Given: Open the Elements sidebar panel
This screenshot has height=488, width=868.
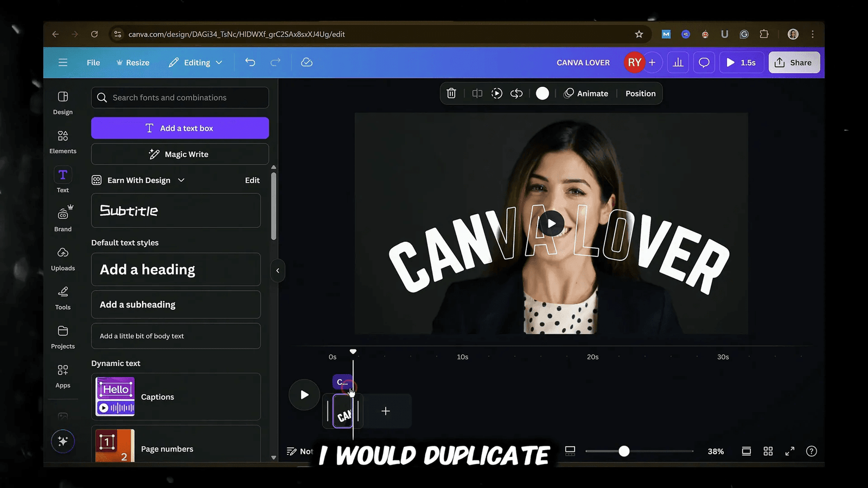Looking at the screenshot, I should click(x=63, y=142).
